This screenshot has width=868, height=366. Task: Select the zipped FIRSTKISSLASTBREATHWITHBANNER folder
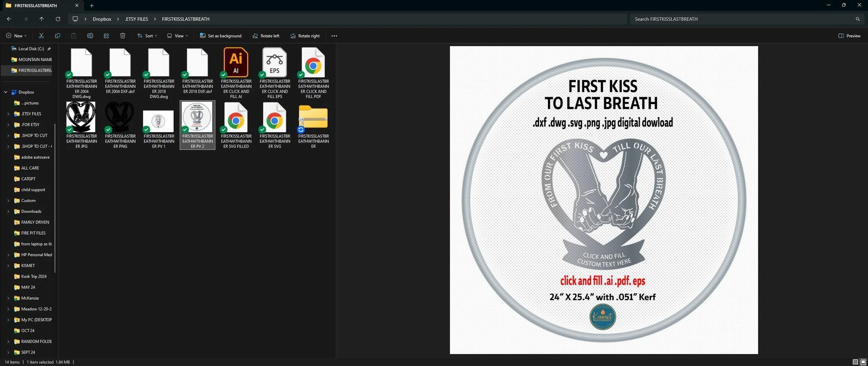(x=313, y=125)
